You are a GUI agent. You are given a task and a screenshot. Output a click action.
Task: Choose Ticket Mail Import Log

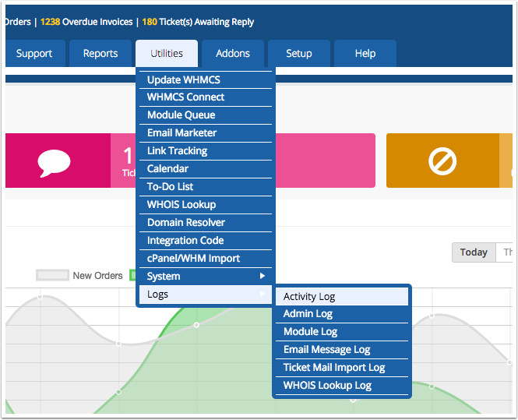(x=342, y=368)
